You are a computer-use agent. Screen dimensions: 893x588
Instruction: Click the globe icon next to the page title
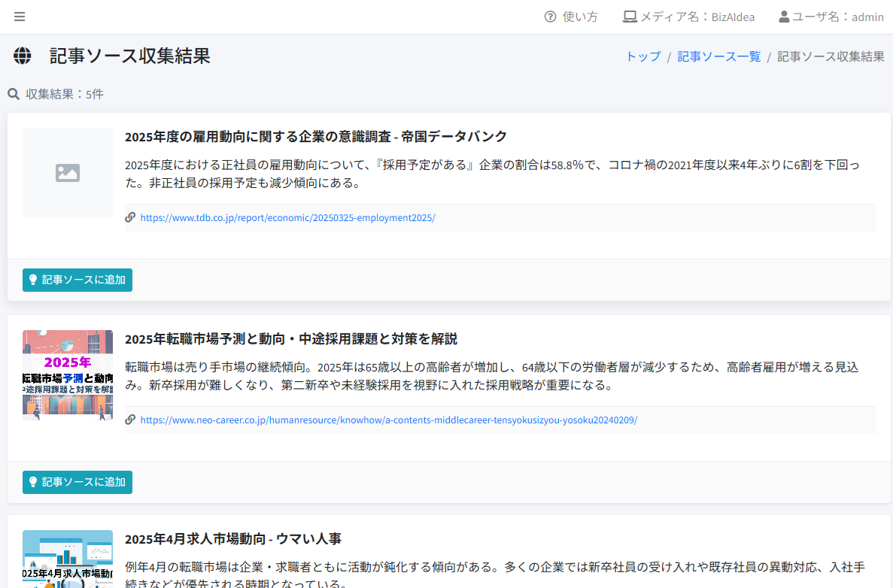coord(22,56)
